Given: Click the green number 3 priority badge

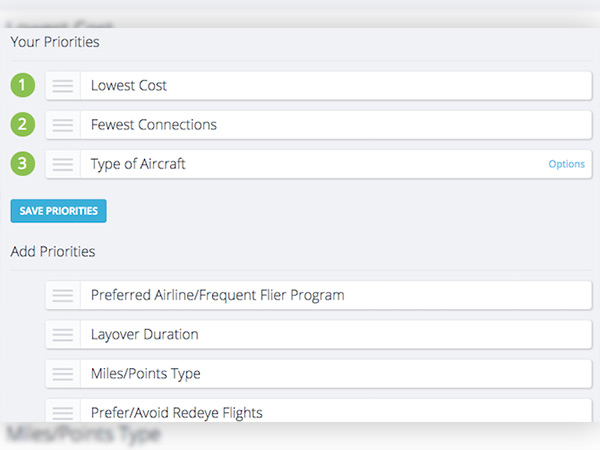Looking at the screenshot, I should [x=23, y=164].
